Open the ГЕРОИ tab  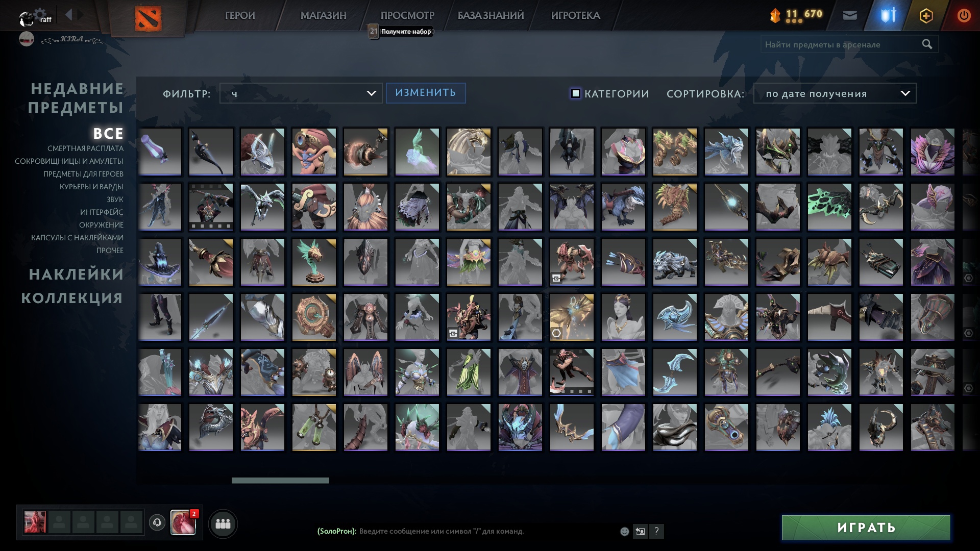point(240,16)
